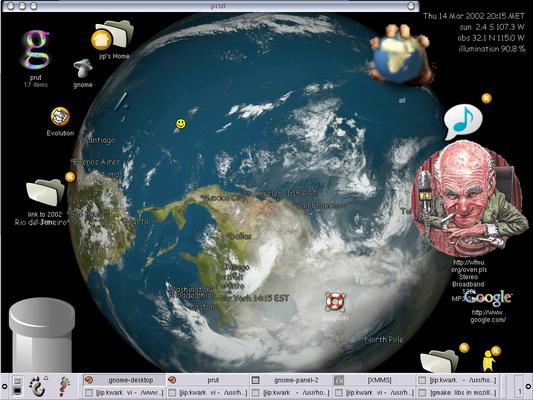
Task: Open jip's Home folder on the desktop
Action: 113,34
